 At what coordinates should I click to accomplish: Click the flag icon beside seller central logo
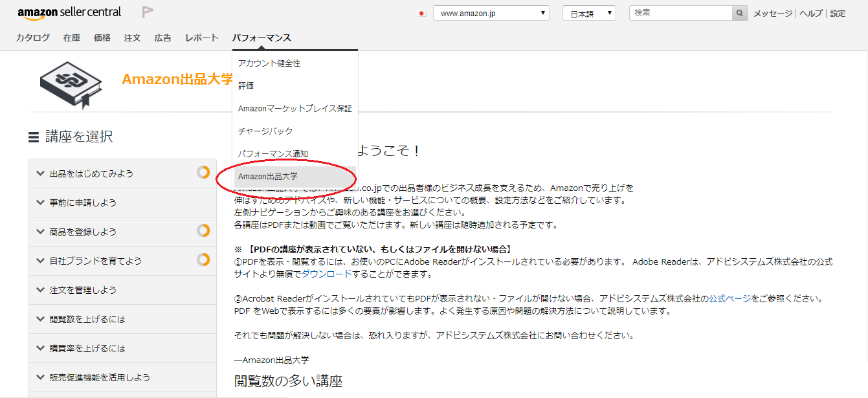click(x=148, y=12)
